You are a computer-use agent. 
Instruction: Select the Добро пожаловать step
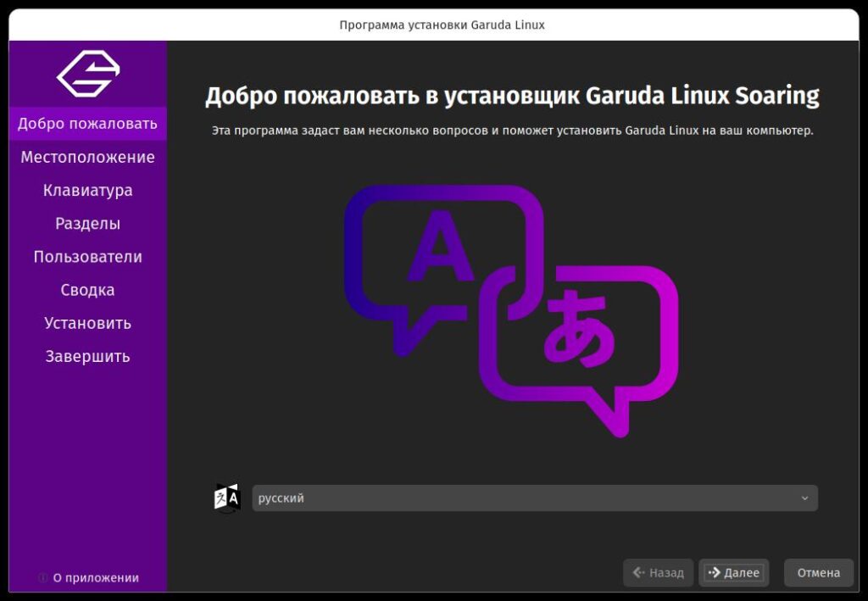tap(87, 124)
